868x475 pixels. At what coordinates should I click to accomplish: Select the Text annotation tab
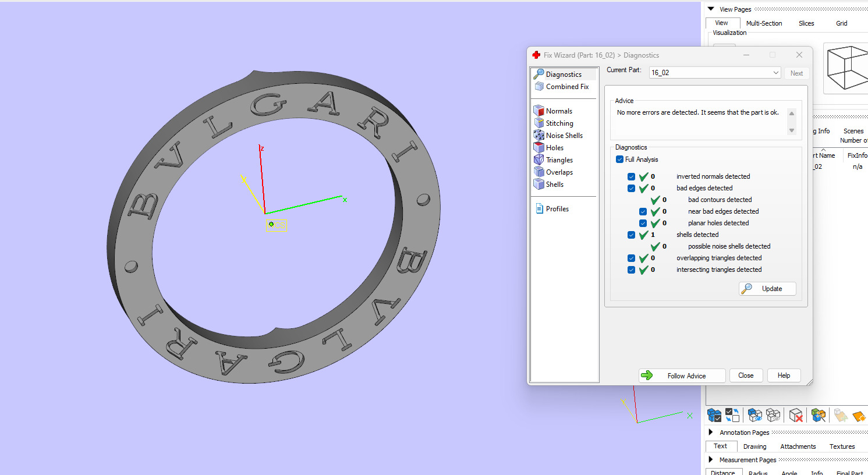pos(721,446)
